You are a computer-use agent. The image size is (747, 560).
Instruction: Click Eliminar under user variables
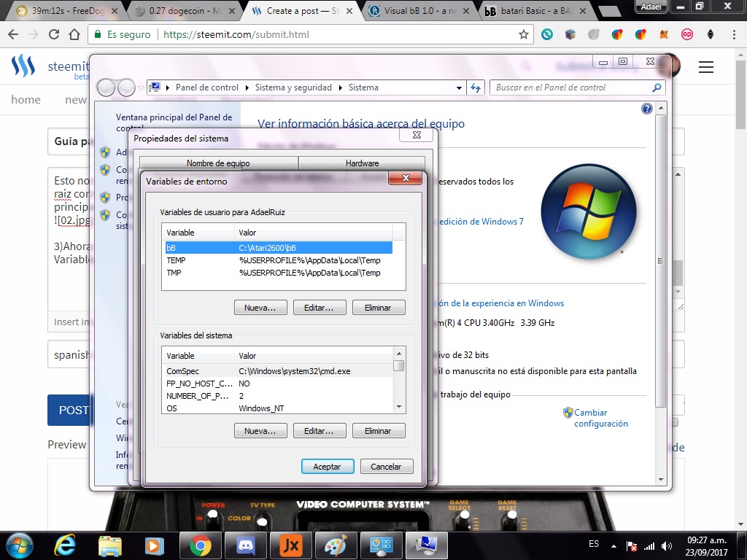pos(379,308)
